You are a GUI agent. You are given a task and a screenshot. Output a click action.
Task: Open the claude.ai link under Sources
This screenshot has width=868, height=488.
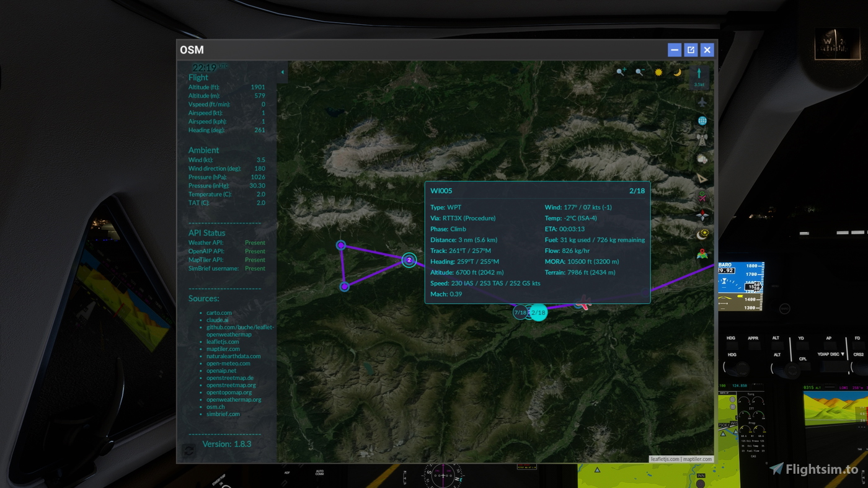[x=217, y=319]
